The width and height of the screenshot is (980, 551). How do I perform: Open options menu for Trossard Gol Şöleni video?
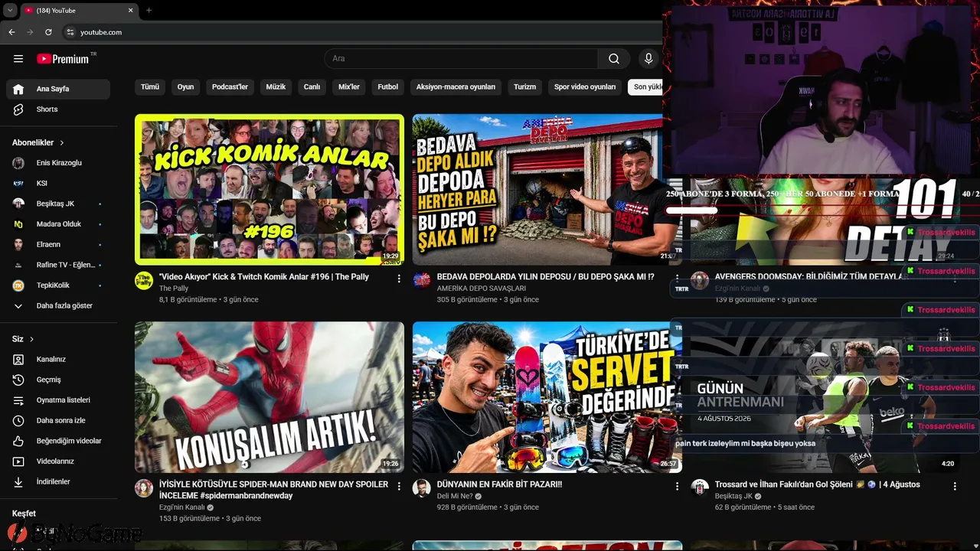pyautogui.click(x=955, y=487)
